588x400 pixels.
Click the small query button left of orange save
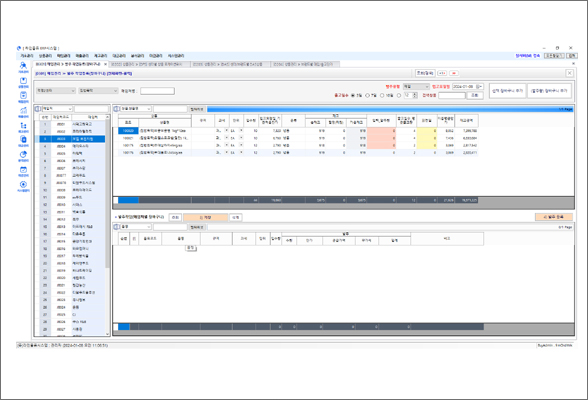point(175,217)
